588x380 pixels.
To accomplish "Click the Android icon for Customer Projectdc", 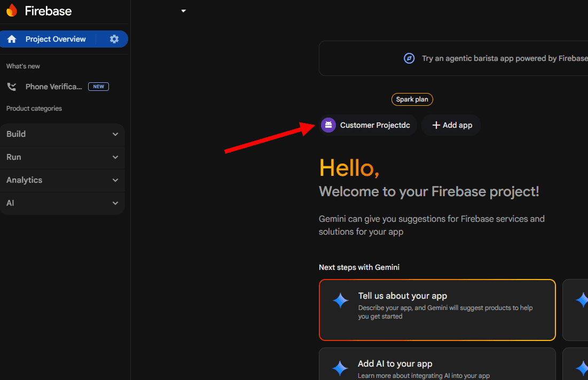I will tap(328, 125).
